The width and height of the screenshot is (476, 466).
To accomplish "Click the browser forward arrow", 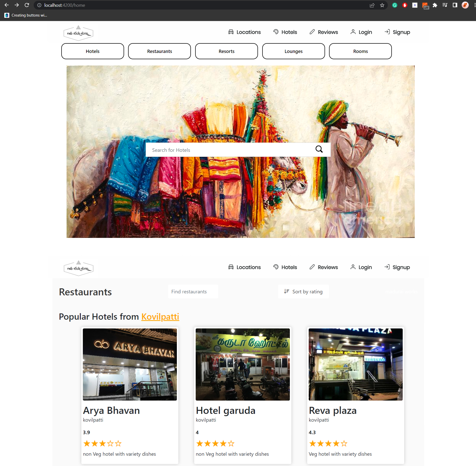I will (x=17, y=5).
